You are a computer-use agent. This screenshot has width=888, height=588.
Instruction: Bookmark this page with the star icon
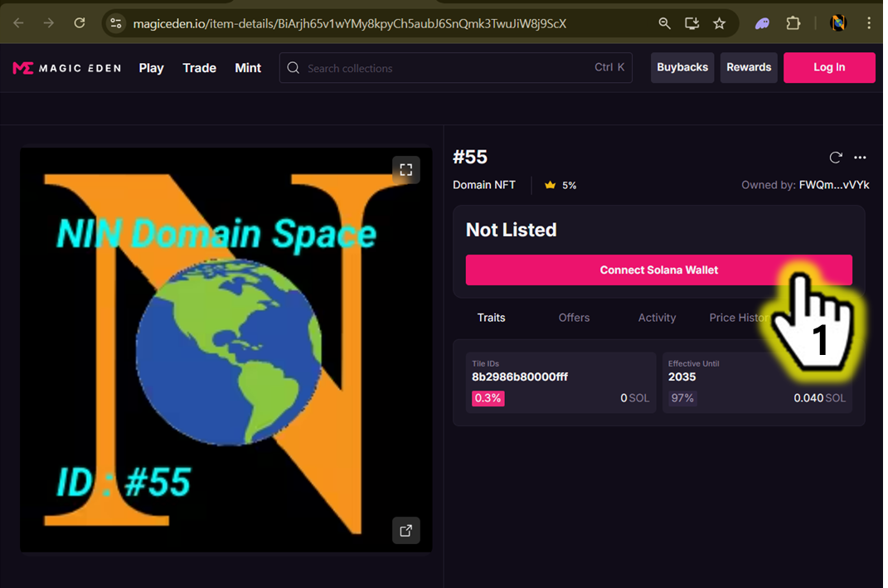click(x=719, y=23)
